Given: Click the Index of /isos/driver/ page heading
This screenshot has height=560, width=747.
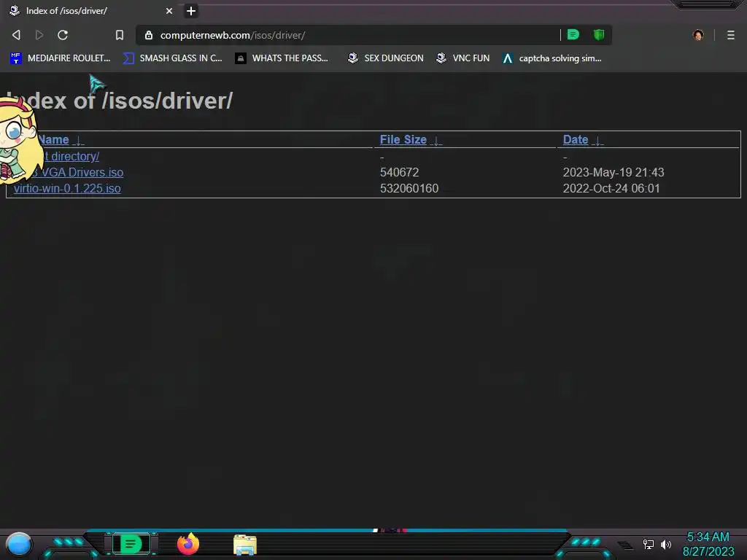Looking at the screenshot, I should coord(119,101).
